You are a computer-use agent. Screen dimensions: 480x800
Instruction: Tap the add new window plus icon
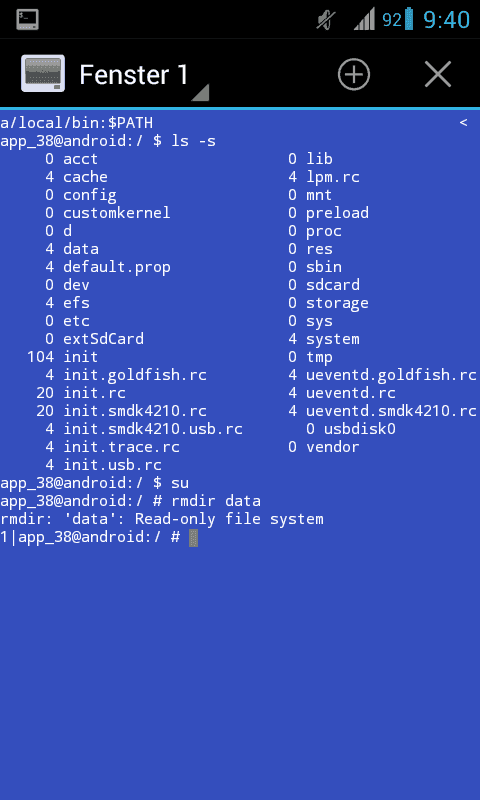[353, 74]
